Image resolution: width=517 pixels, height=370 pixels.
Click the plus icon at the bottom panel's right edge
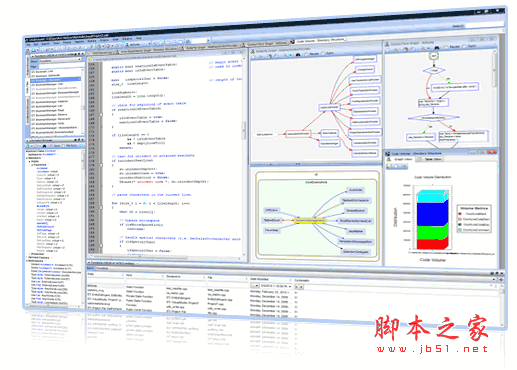tap(501, 279)
